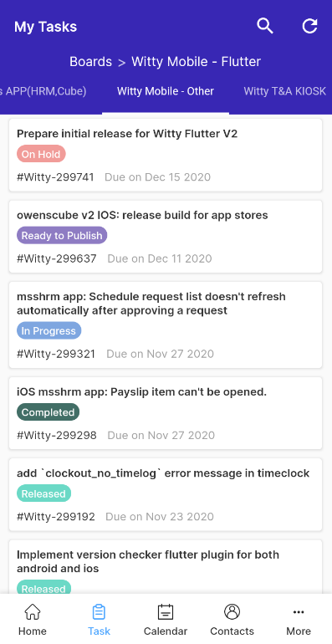This screenshot has height=644, width=332.
Task: Open task Prepare initial release for Witty Flutter V2
Action: tap(166, 156)
